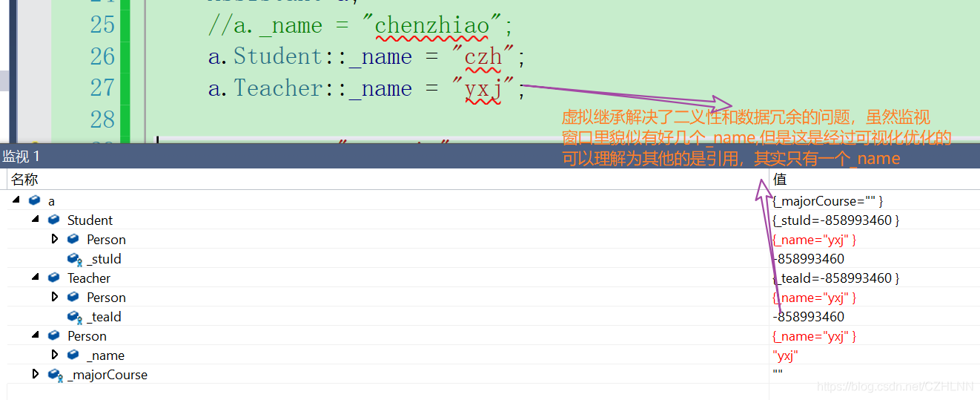980x400 pixels.
Task: Click the 值 column header
Action: (780, 180)
